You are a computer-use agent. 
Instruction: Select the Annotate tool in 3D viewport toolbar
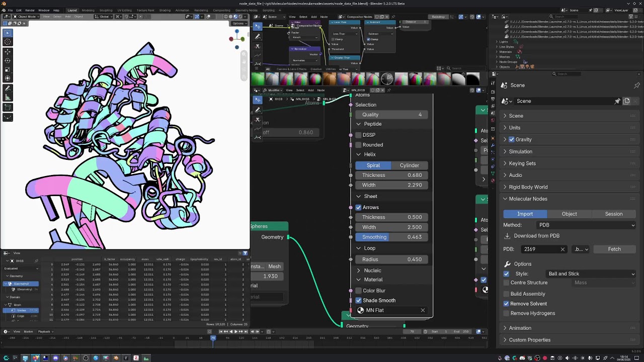click(x=8, y=88)
